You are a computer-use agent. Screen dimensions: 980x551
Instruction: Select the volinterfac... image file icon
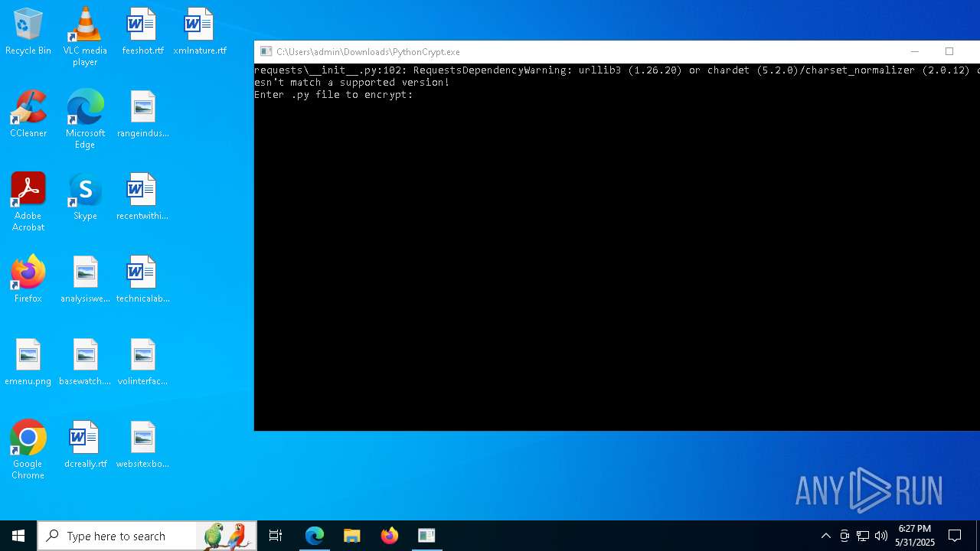point(142,363)
